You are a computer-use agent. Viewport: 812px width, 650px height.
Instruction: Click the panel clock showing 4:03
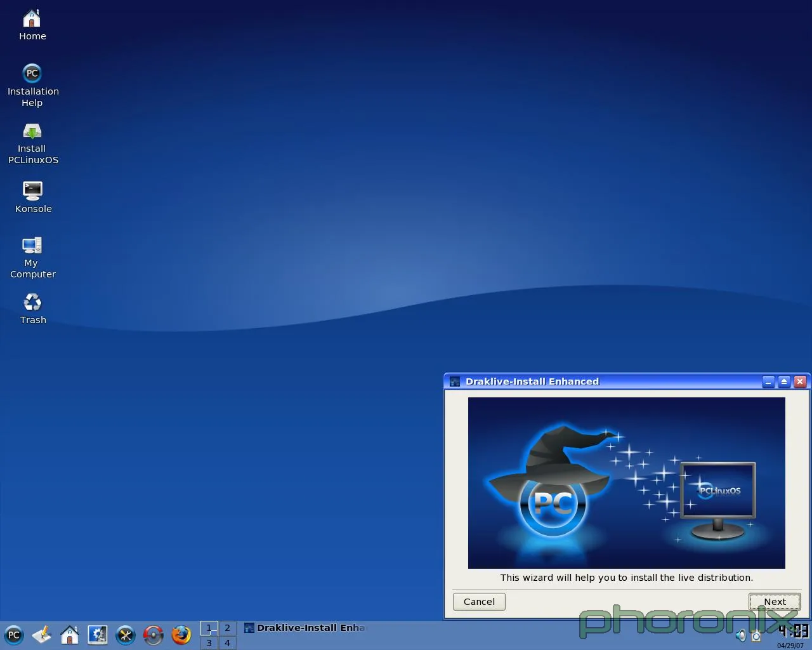(793, 630)
